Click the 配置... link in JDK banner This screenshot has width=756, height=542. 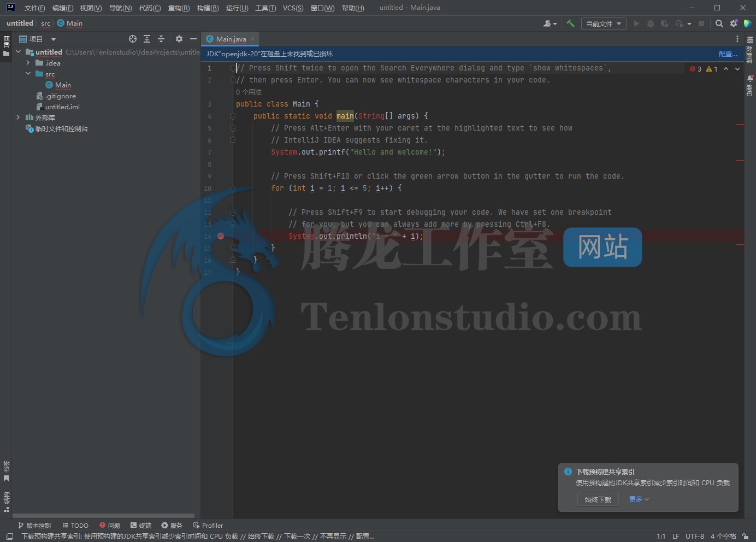point(728,54)
